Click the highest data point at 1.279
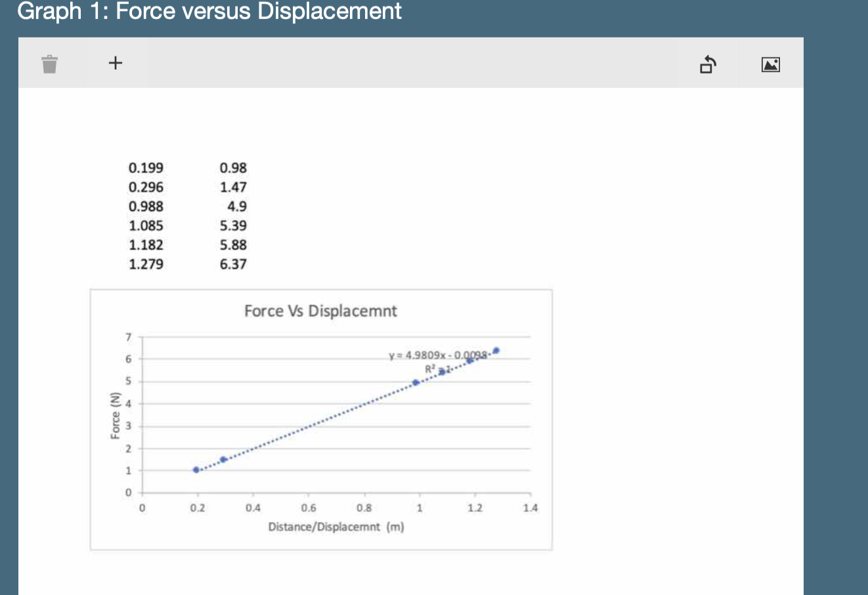The image size is (868, 595). tap(496, 350)
